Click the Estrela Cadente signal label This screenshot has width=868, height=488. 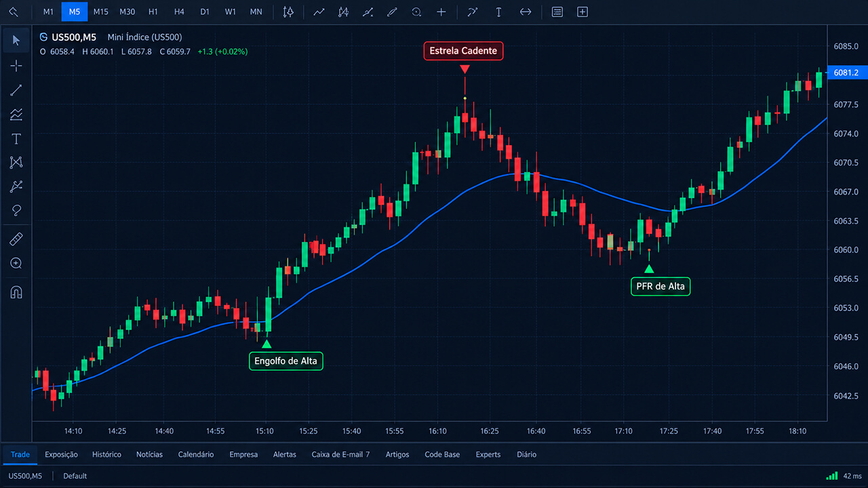tap(463, 51)
